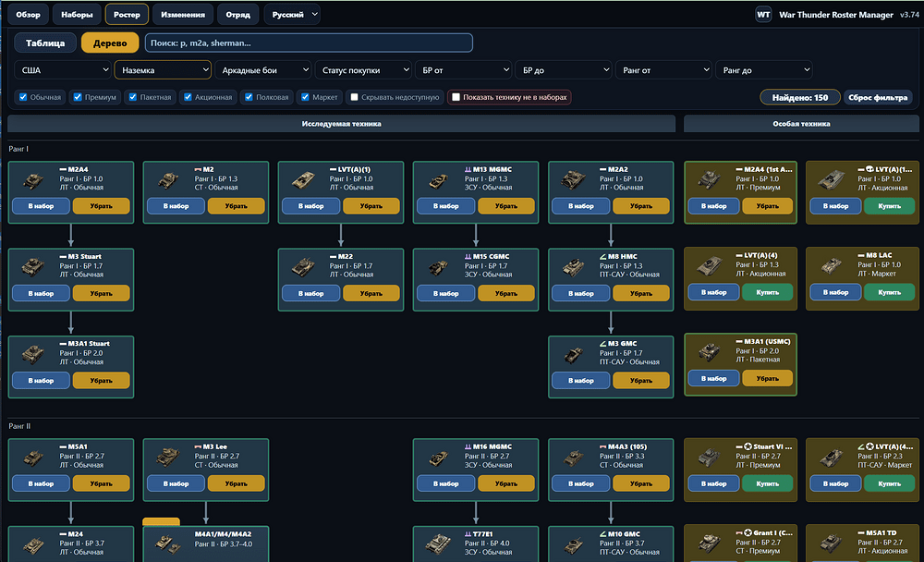Click the M3 Stuart tank thumbnail

(x=33, y=266)
